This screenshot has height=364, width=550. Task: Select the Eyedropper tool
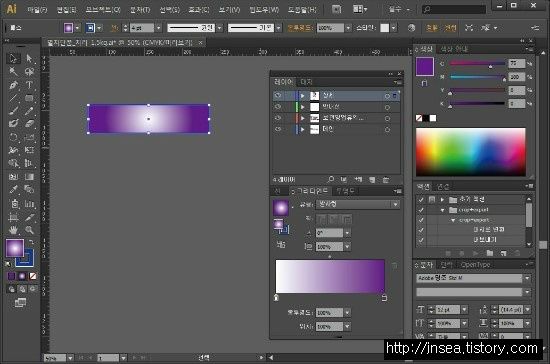(13, 190)
